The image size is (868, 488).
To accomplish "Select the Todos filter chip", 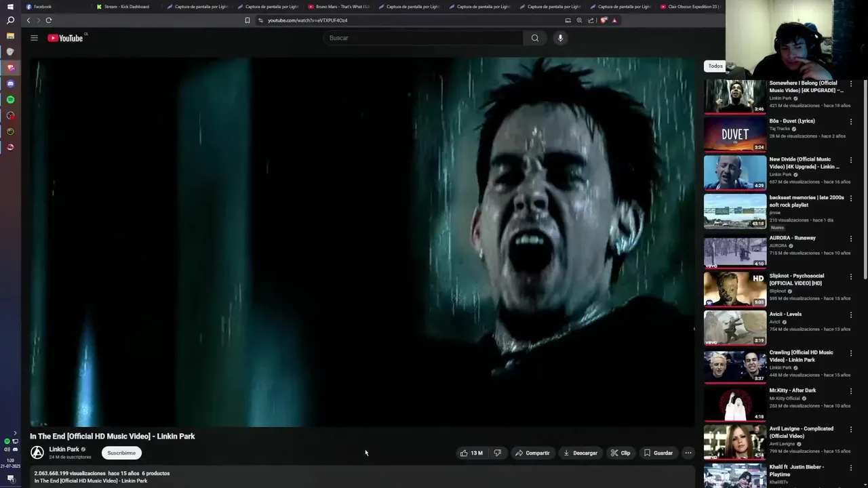I will pos(715,66).
